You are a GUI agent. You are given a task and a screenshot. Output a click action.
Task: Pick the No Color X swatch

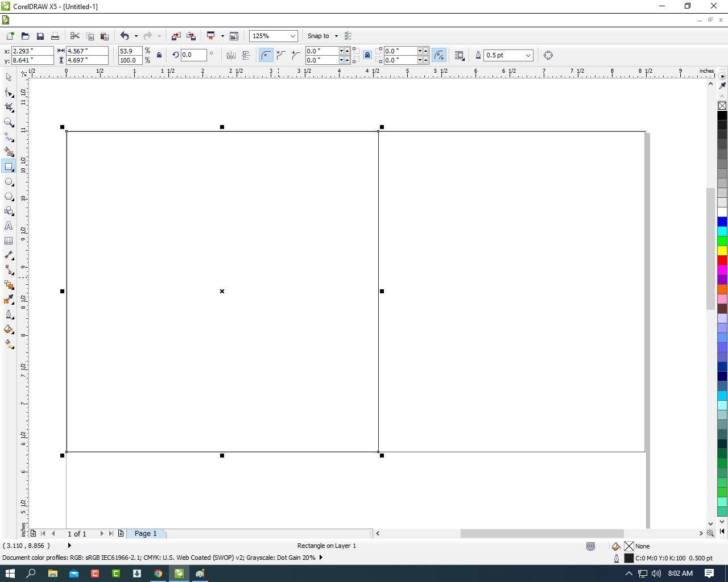722,106
